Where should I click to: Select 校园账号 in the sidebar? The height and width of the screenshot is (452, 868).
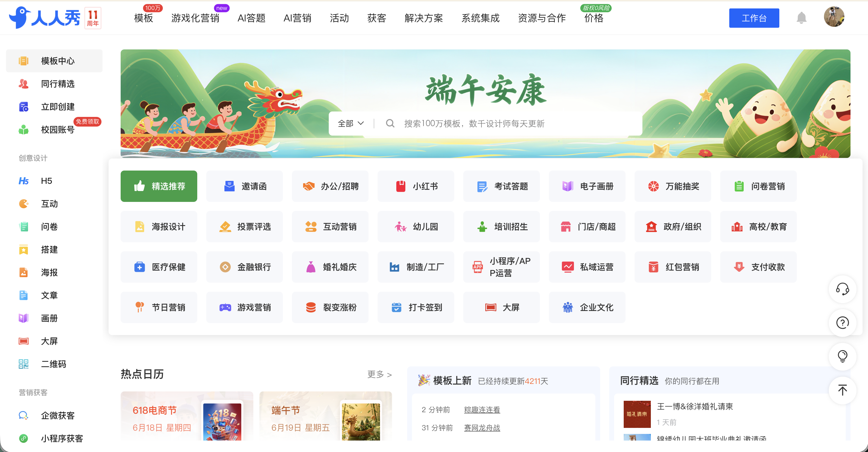pyautogui.click(x=54, y=130)
